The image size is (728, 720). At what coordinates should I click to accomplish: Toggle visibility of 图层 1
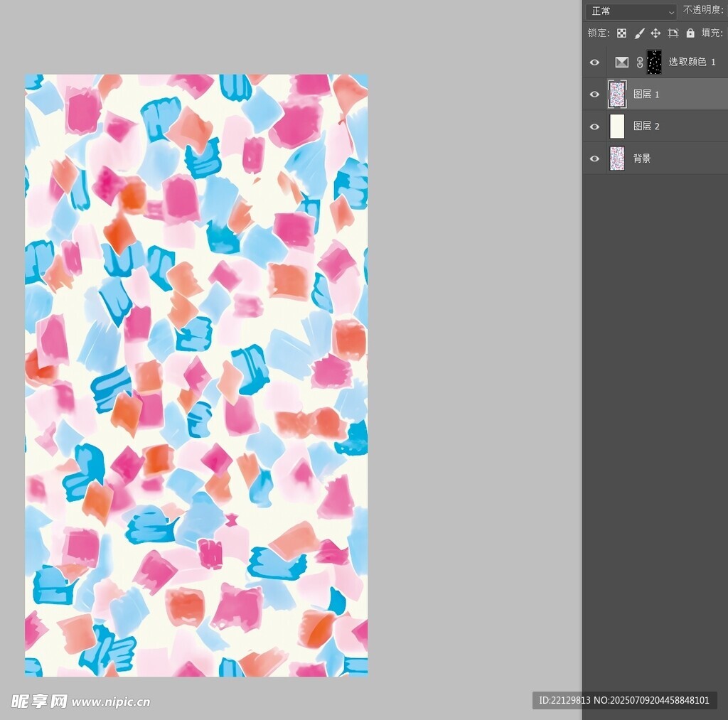click(x=594, y=95)
